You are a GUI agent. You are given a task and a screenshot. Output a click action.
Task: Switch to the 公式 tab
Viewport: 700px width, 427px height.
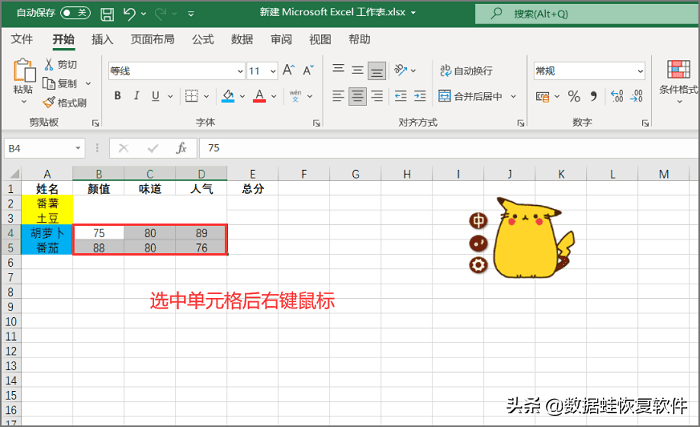coord(203,39)
